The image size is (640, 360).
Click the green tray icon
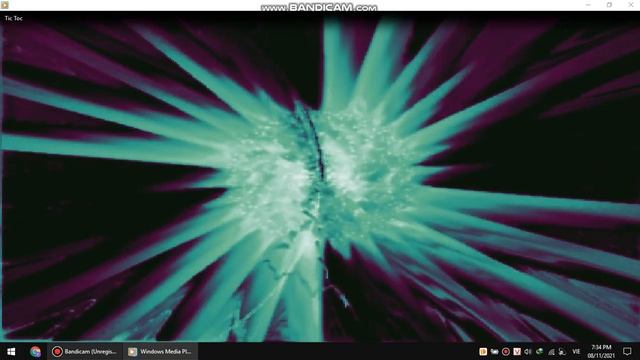[x=539, y=351]
